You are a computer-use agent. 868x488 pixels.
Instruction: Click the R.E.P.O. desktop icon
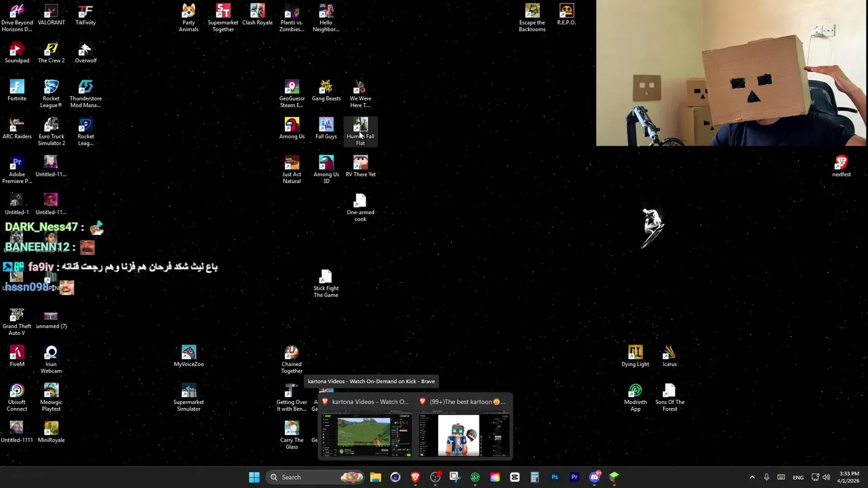click(567, 15)
